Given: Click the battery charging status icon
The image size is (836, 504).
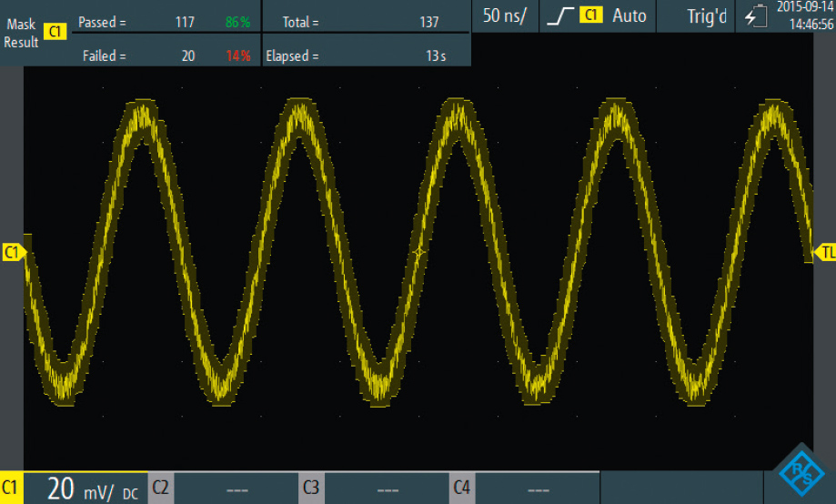Looking at the screenshot, I should click(755, 16).
